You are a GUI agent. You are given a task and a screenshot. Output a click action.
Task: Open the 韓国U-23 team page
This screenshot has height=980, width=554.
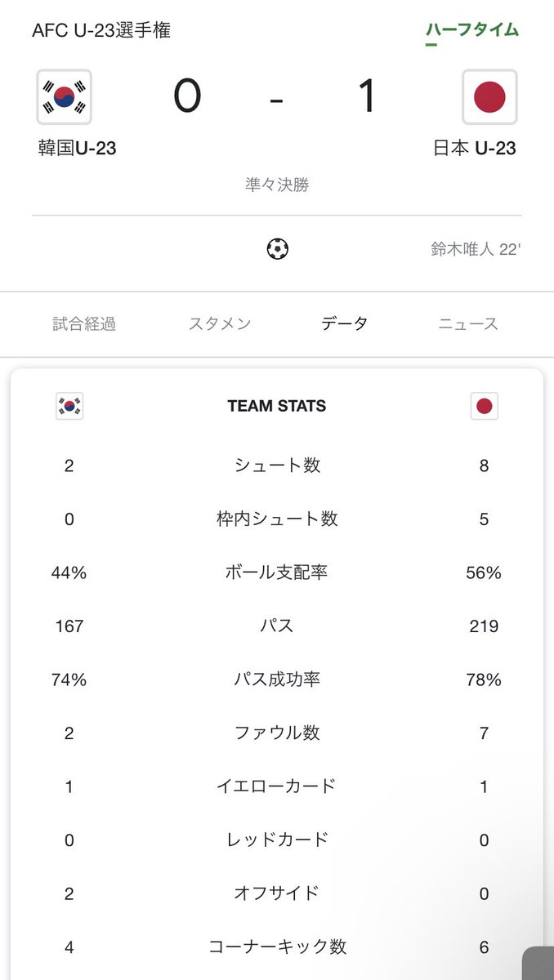point(77,149)
